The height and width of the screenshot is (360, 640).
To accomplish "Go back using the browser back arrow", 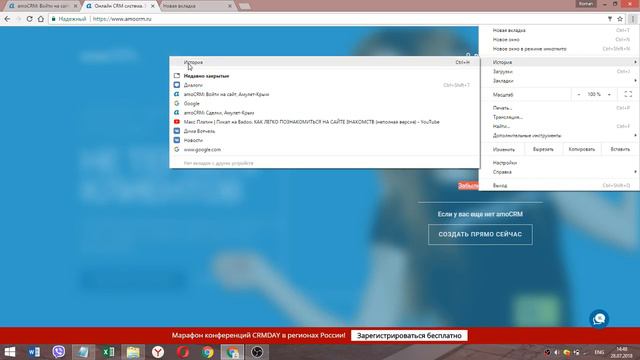I will [7, 19].
